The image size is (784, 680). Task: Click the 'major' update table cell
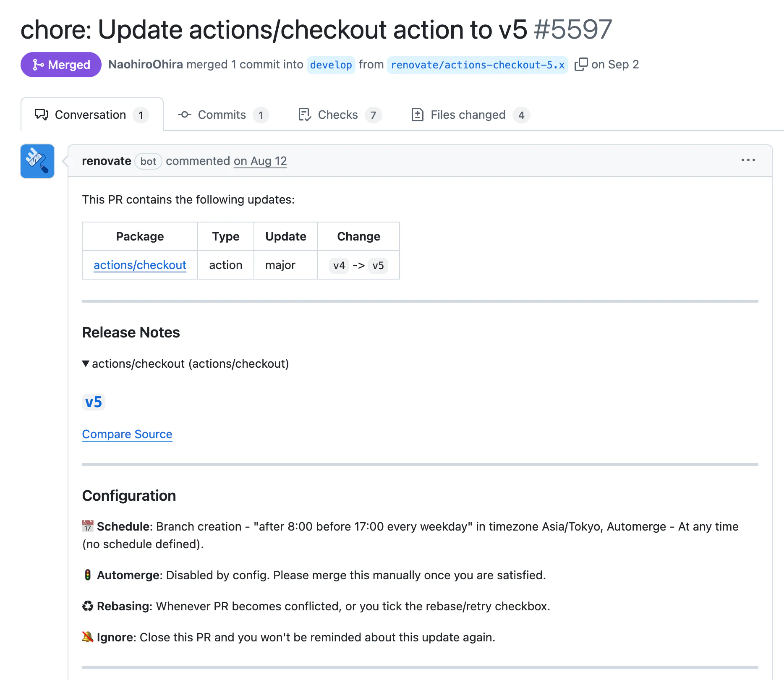(286, 265)
